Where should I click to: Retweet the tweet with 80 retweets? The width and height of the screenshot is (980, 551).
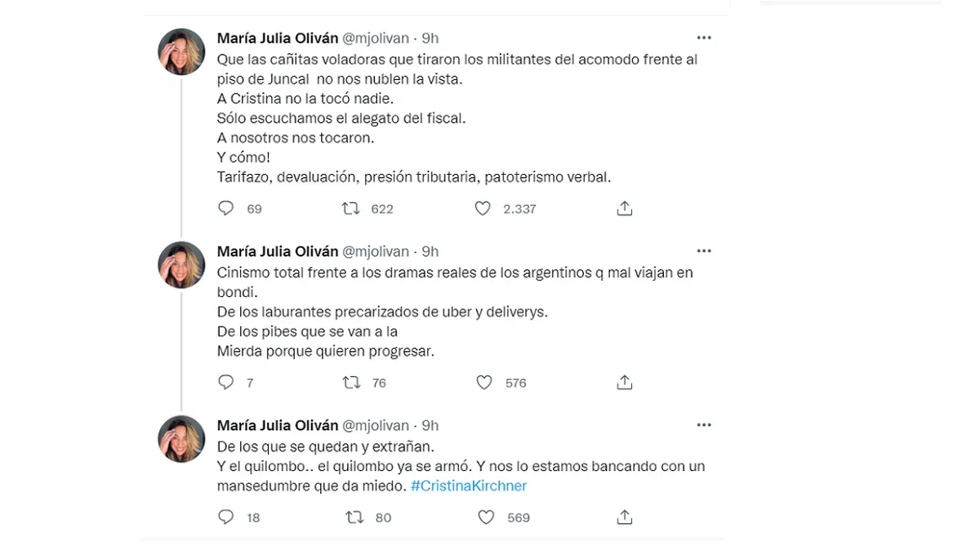coord(354,517)
